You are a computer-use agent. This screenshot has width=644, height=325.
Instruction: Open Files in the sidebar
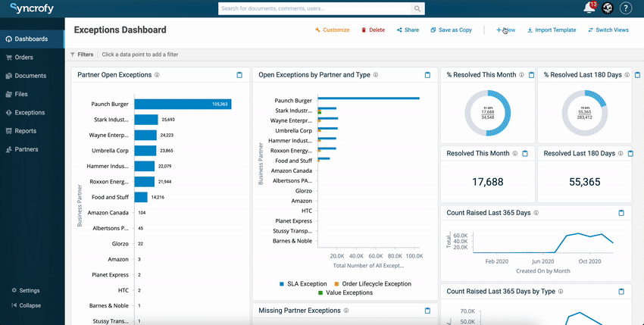click(32, 94)
